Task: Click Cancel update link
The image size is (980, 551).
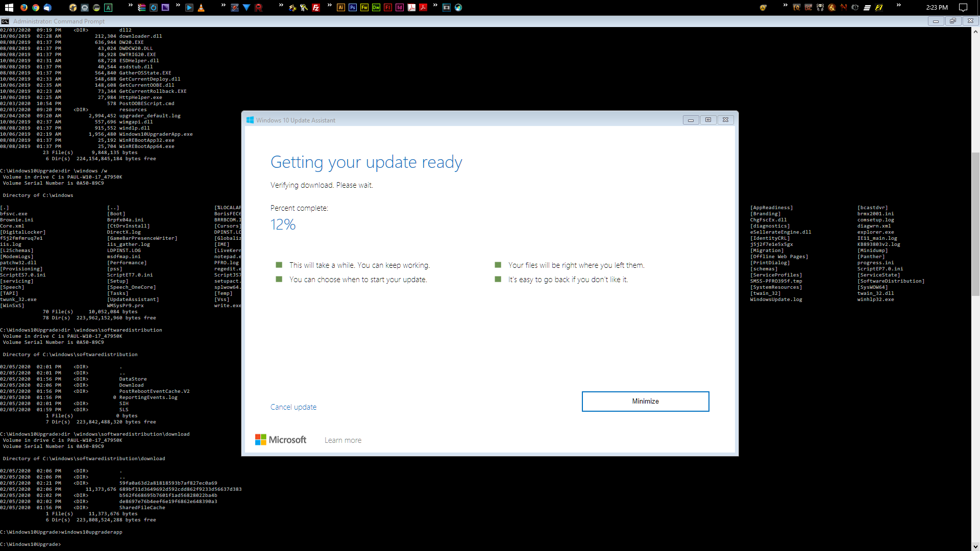Action: point(293,407)
